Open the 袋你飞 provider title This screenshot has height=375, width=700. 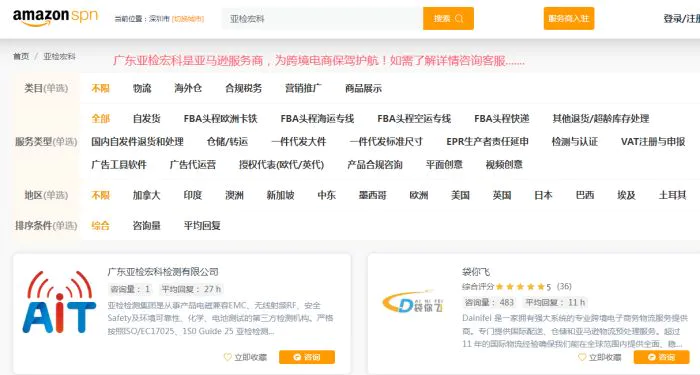pos(476,272)
